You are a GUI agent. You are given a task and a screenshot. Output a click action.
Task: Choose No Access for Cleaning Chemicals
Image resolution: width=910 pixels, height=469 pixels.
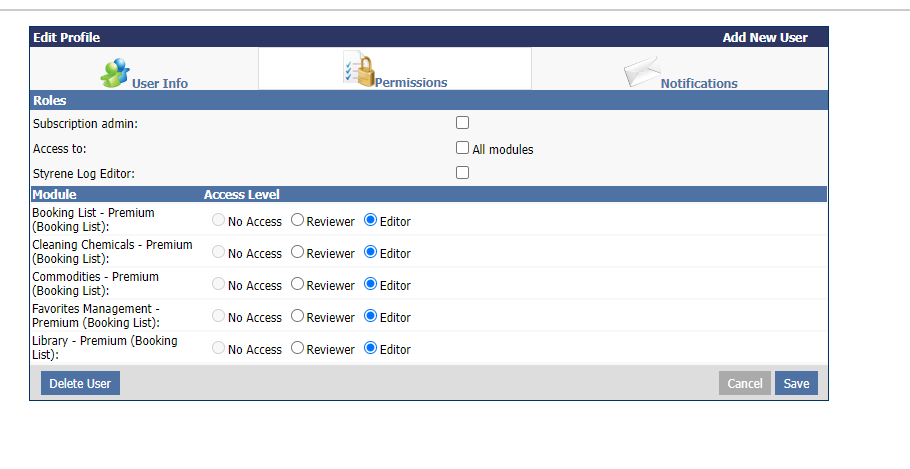218,252
